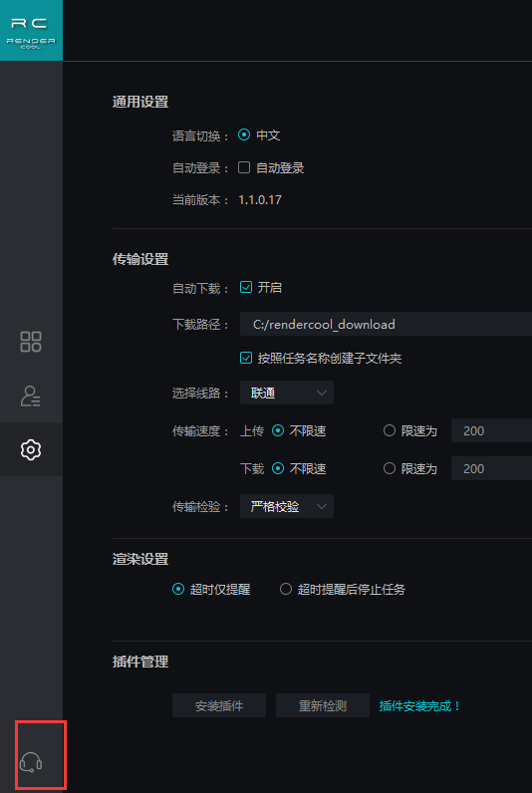The image size is (532, 793).
Task: Click the 安装插件 button
Action: coord(219,705)
